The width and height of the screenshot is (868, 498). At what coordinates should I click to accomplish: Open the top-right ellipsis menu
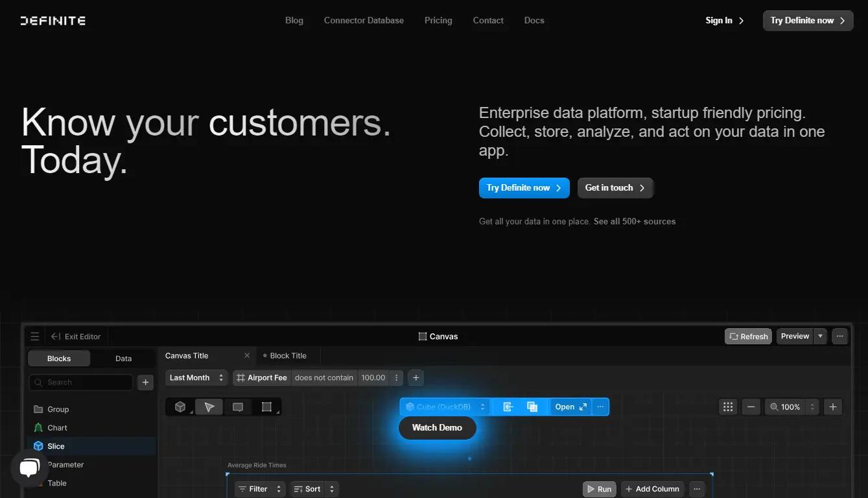click(x=839, y=336)
